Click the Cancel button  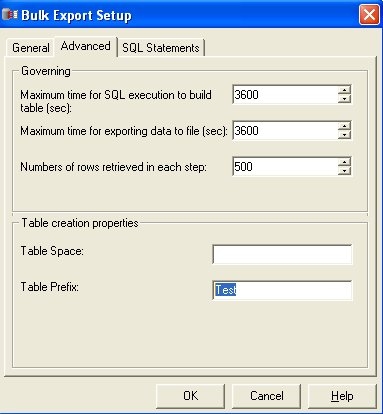tap(266, 396)
